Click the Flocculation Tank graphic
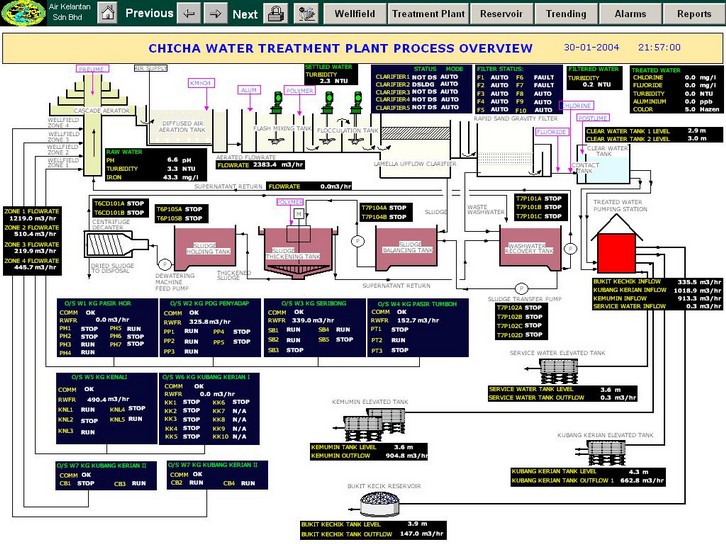726x544 pixels. pos(344,131)
